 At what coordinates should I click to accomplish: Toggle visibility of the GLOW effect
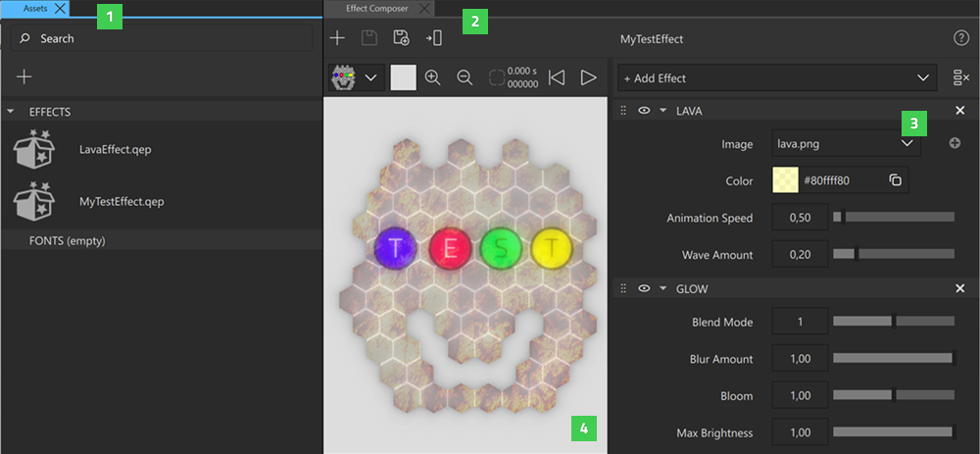(x=644, y=288)
